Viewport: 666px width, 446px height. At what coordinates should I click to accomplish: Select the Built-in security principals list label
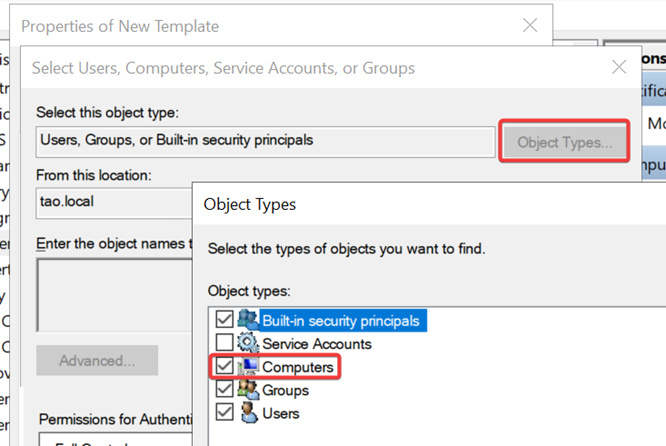[341, 321]
